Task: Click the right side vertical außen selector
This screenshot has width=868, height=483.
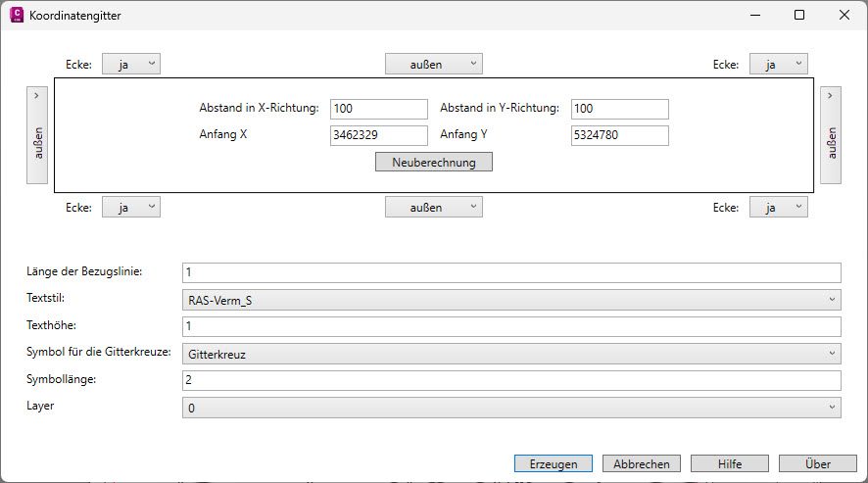Action: point(831,135)
